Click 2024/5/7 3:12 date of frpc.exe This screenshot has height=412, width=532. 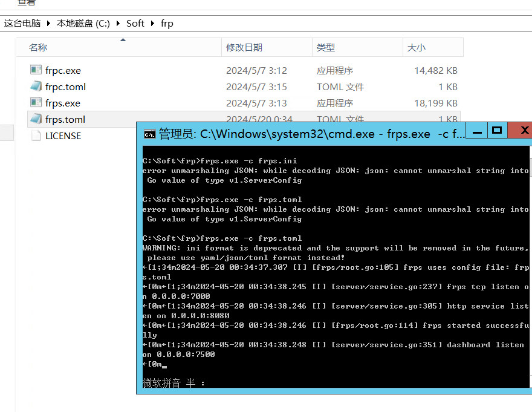[256, 70]
